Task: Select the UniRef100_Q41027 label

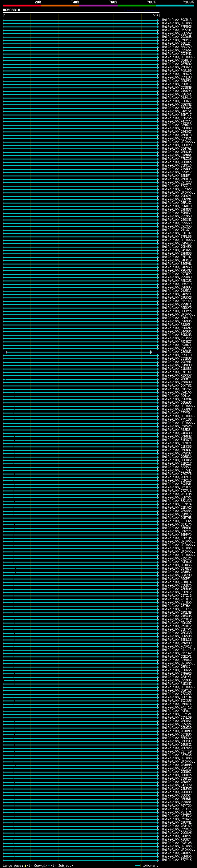Action: coord(176,250)
